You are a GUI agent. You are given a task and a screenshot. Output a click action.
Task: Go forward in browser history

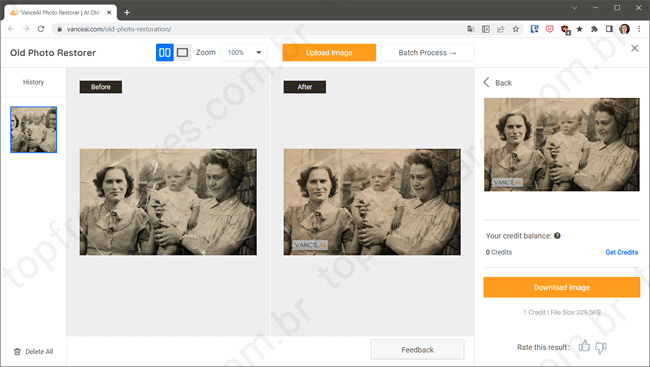(x=26, y=29)
